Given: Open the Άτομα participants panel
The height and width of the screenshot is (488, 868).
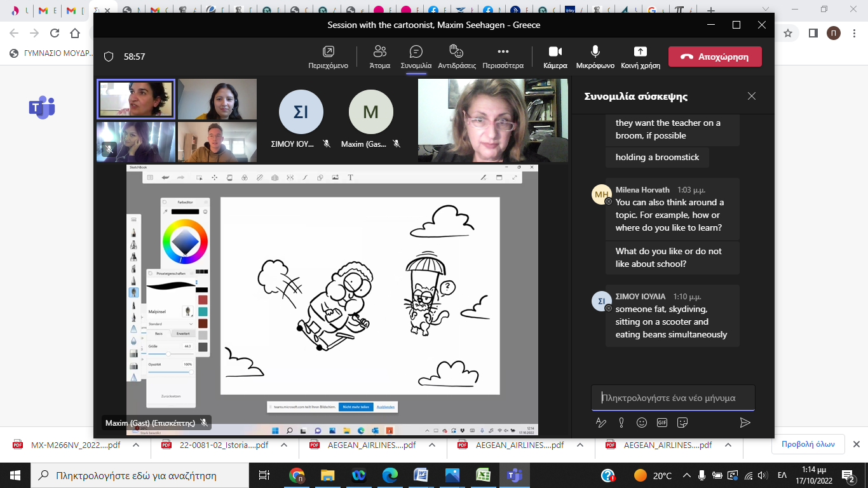Looking at the screenshot, I should (379, 57).
